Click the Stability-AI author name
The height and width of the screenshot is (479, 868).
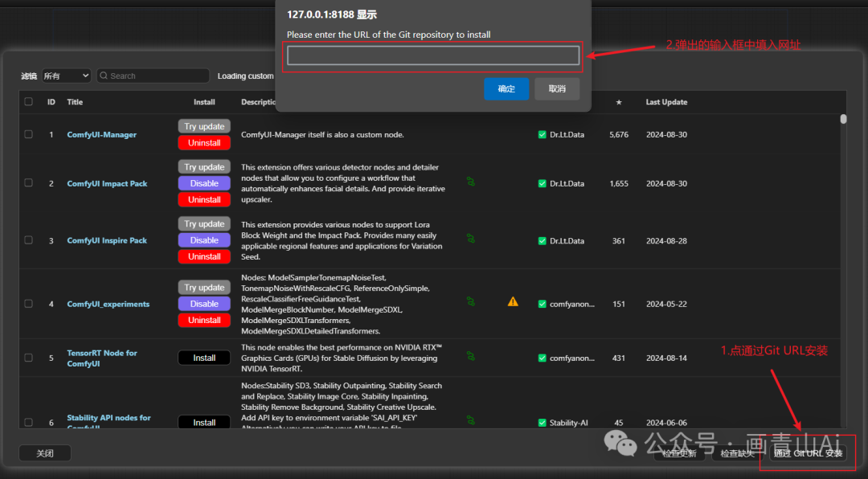tap(568, 423)
